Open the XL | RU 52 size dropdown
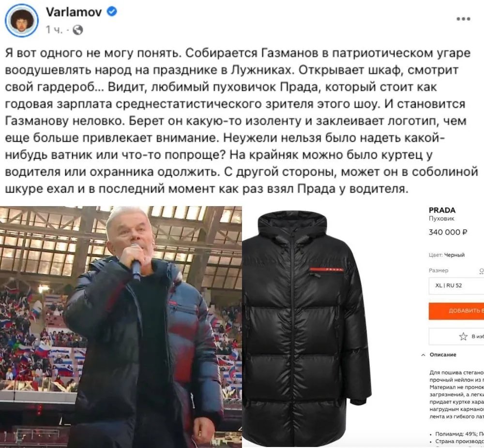Viewport: 484px width, 448px height. coord(456,286)
